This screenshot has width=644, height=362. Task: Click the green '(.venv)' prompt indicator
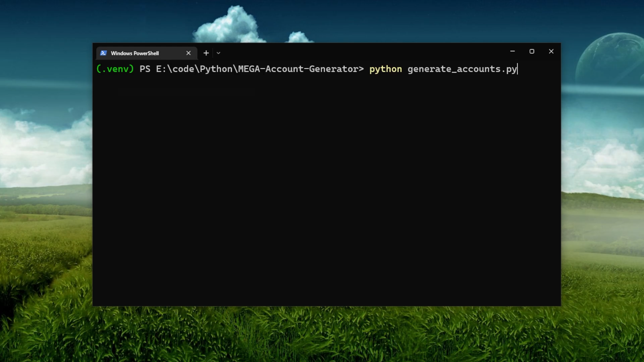coord(115,69)
